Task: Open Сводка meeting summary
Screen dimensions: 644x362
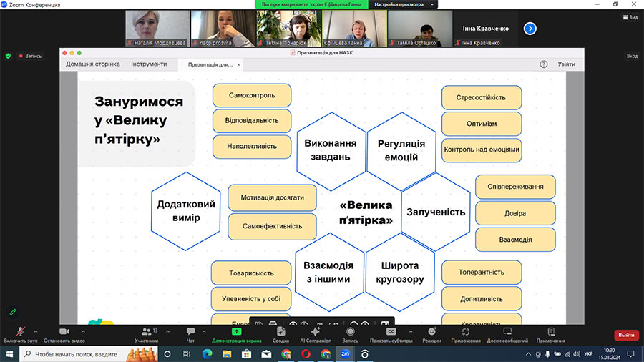Action: 281,335
